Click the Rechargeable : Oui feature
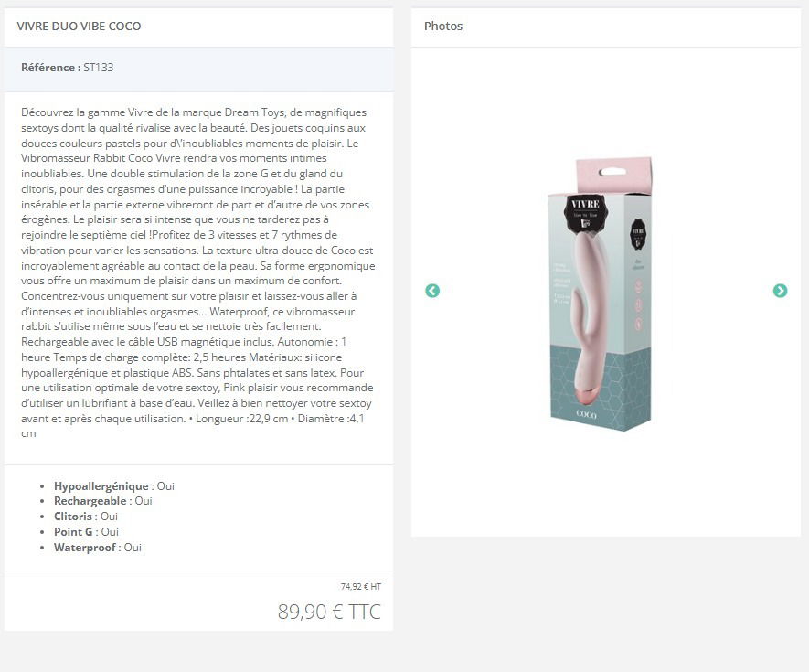 [102, 501]
